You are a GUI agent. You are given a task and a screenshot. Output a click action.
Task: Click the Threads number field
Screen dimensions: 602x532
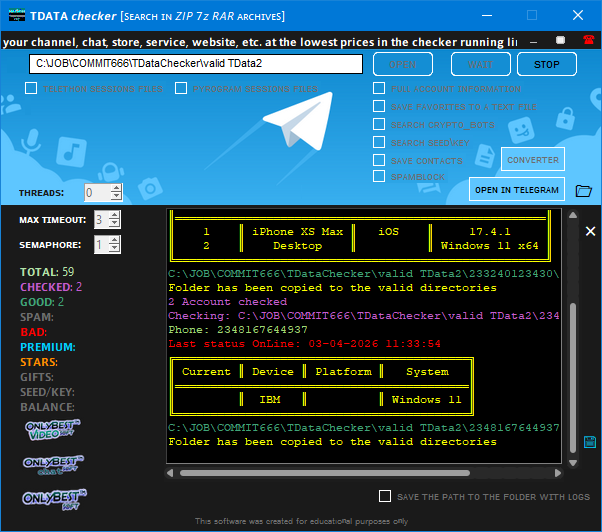pyautogui.click(x=98, y=192)
